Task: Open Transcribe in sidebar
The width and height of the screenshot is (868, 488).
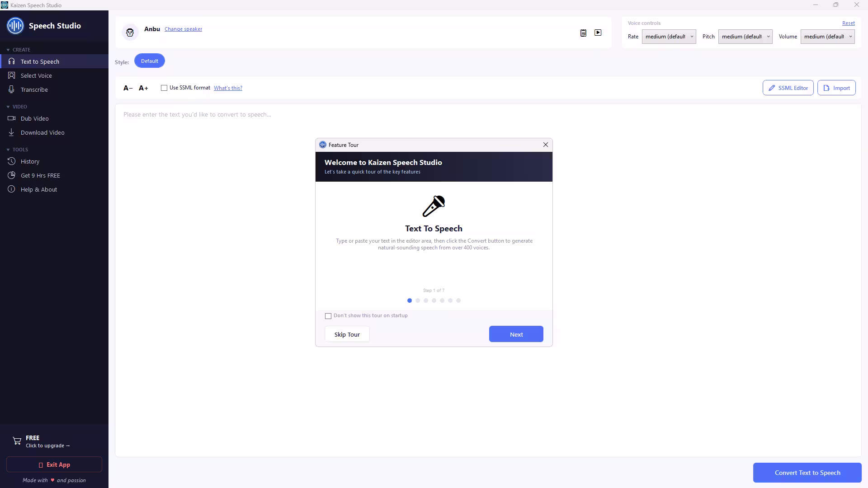Action: [54, 89]
